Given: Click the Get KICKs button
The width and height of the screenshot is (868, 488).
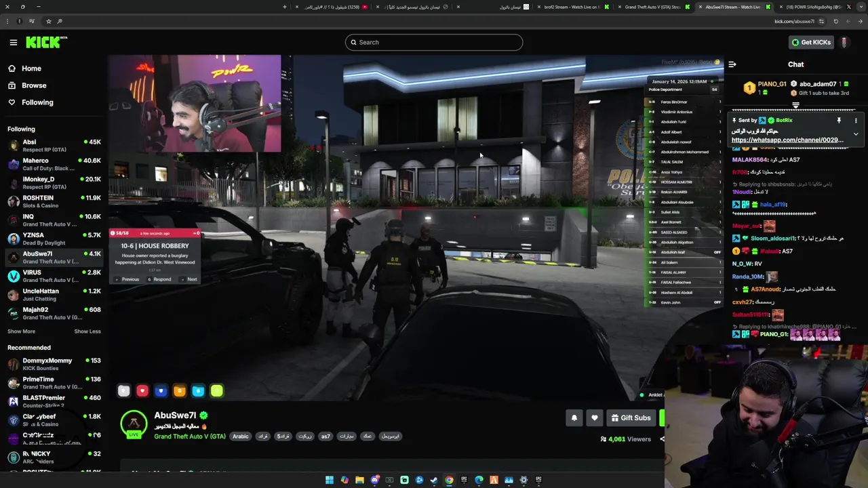Looking at the screenshot, I should (x=811, y=42).
